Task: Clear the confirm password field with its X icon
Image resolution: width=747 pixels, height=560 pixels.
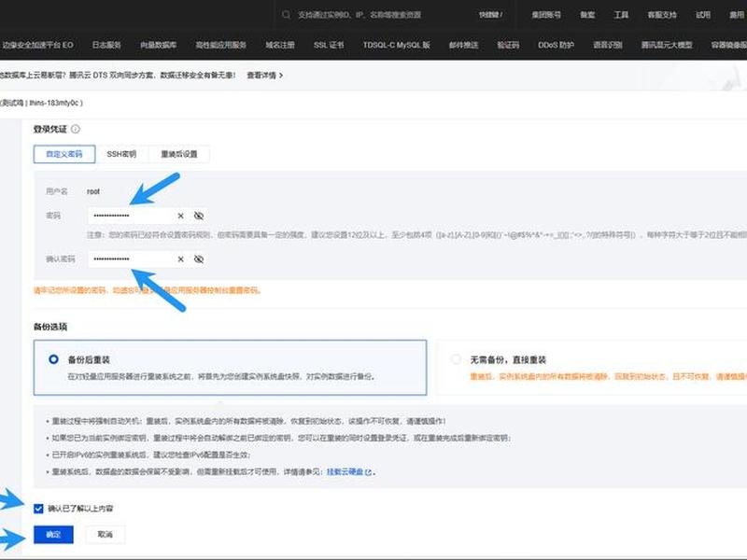Action: point(180,259)
